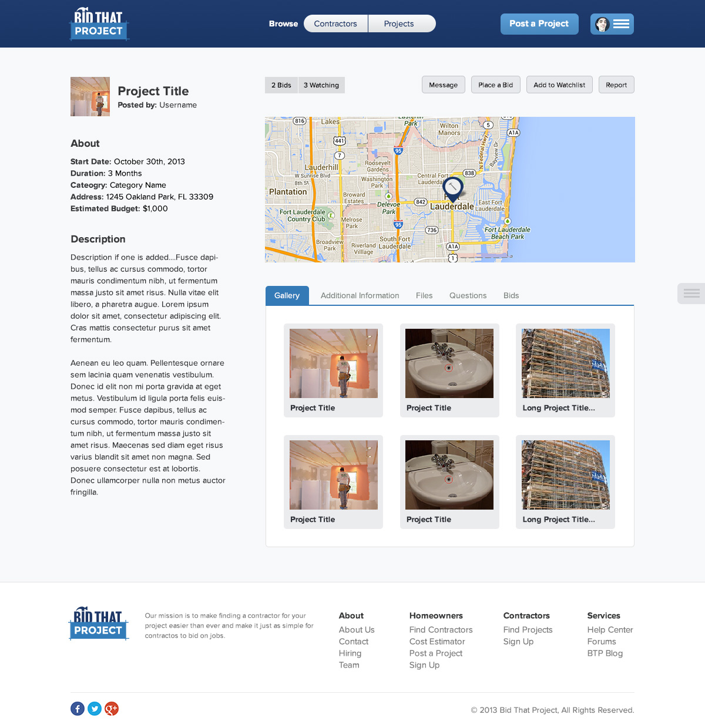Switch to the Bids tab

coord(511,295)
